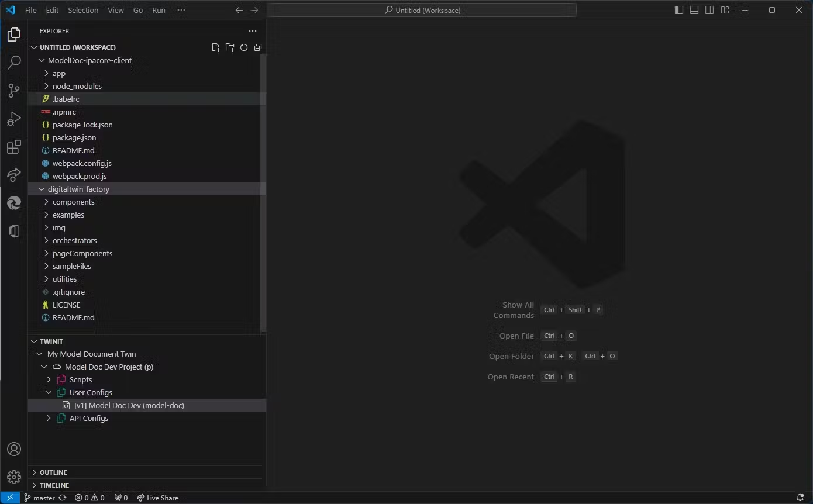Expand the app folder
This screenshot has height=504, width=813.
coord(46,73)
